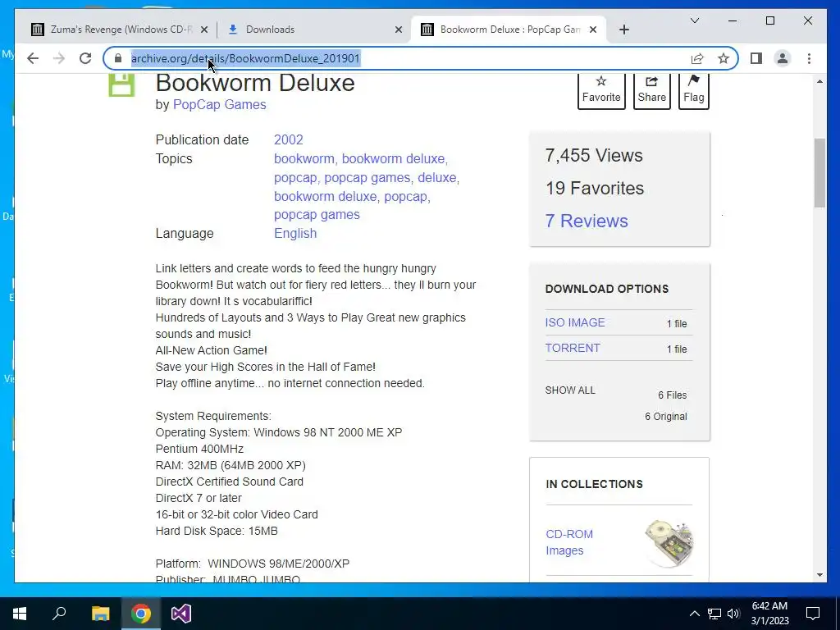This screenshot has width=840, height=630.
Task: Click the browser back arrow
Action: [x=33, y=58]
